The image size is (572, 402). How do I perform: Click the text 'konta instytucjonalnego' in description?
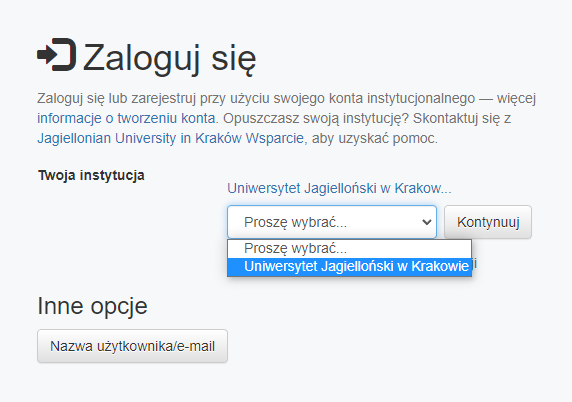click(402, 98)
